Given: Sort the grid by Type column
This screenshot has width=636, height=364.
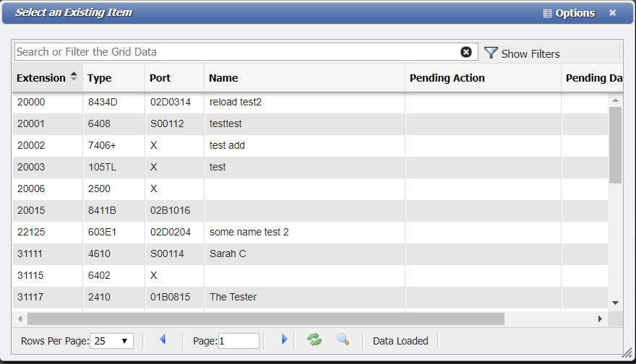Looking at the screenshot, I should (100, 78).
